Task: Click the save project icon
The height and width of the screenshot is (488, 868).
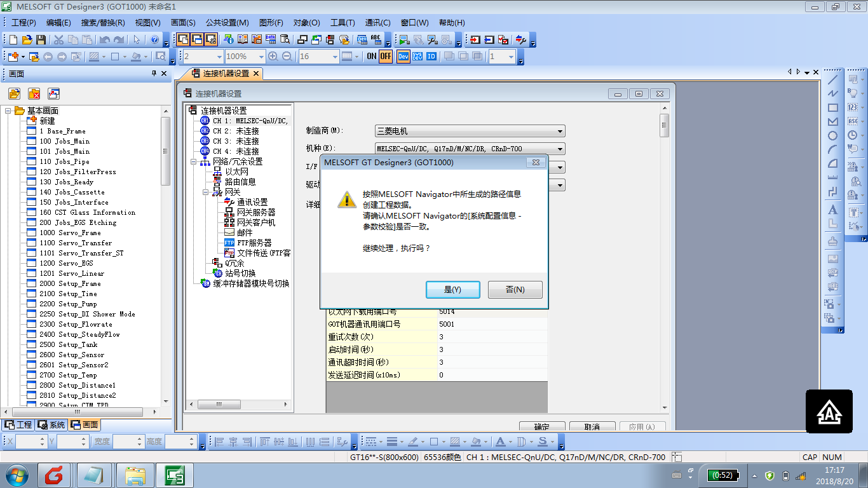Action: click(x=41, y=39)
